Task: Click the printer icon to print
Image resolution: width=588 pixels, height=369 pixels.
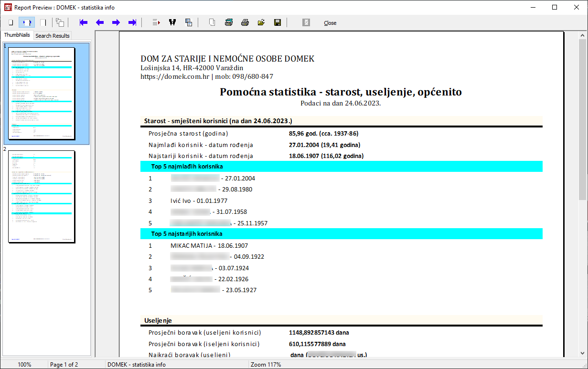Action: click(x=245, y=22)
